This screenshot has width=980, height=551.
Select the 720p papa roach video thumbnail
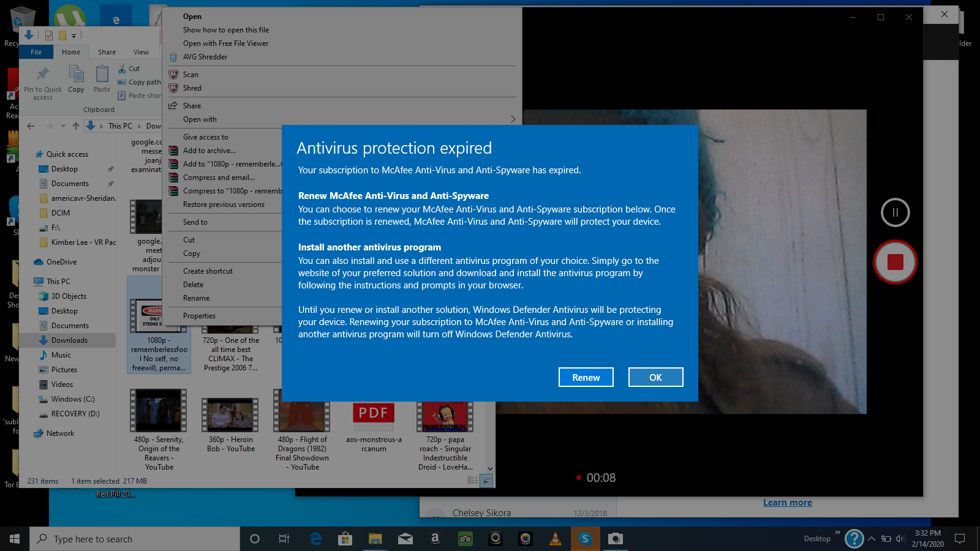point(445,416)
